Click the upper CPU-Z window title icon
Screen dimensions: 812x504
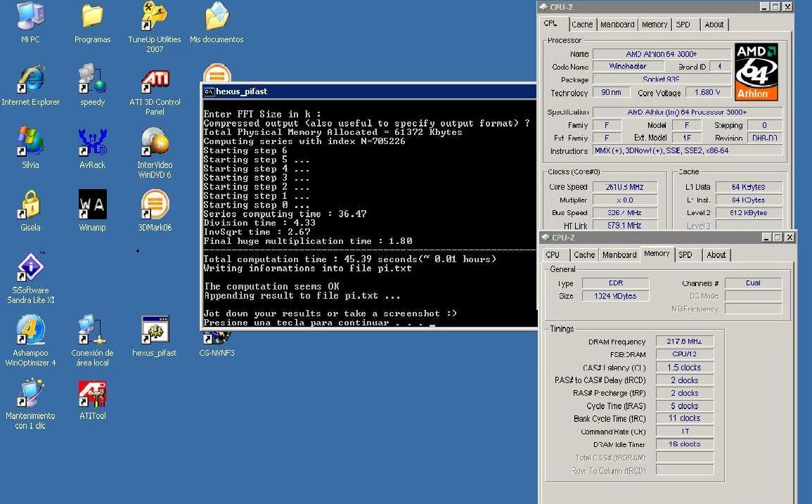coord(543,7)
